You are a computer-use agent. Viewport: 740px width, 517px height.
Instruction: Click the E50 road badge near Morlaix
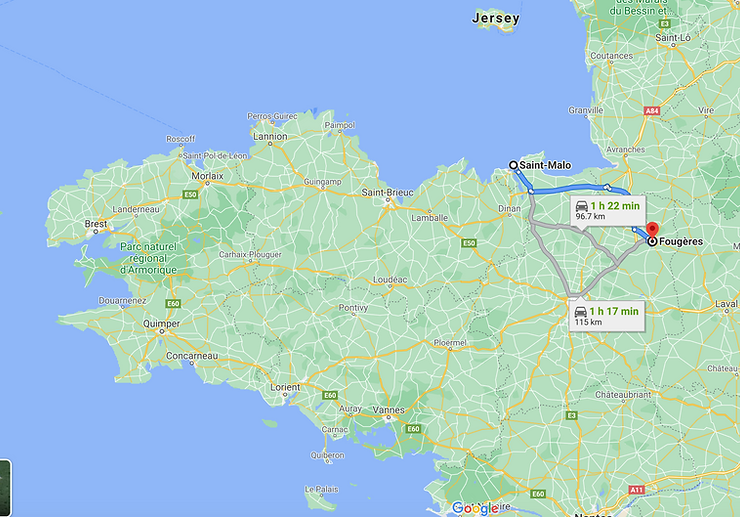(x=190, y=195)
